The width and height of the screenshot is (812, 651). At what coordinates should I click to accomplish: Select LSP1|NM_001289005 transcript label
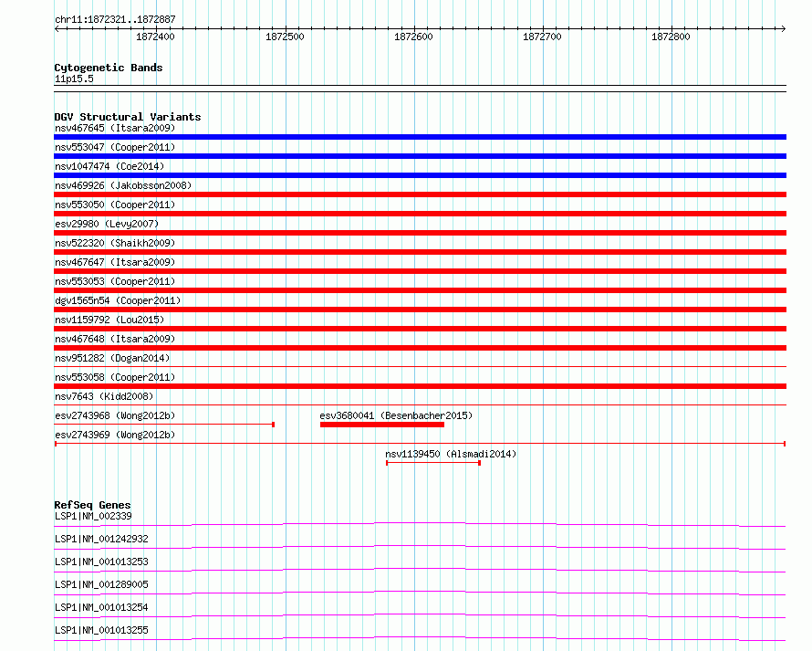[101, 584]
